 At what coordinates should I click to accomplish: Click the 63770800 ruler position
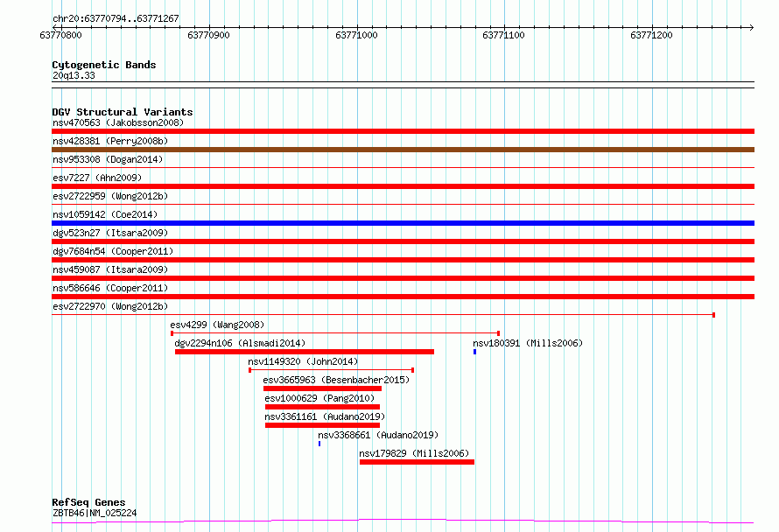(60, 35)
